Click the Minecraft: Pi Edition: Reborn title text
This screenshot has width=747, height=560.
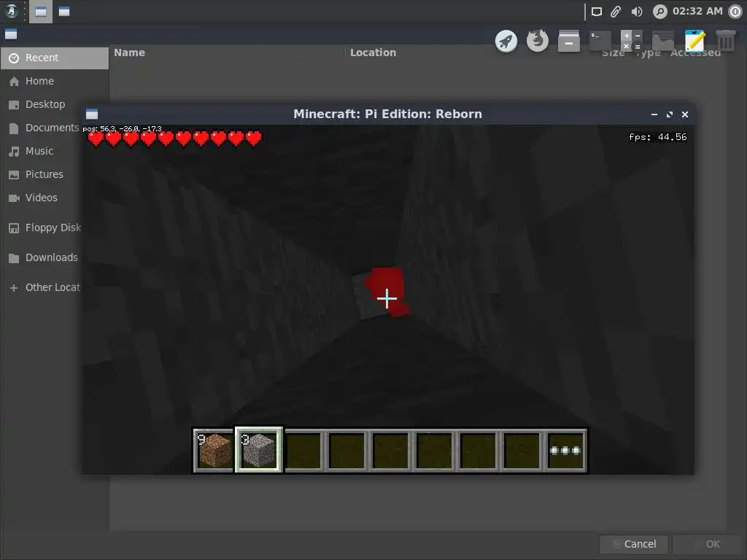pyautogui.click(x=388, y=114)
